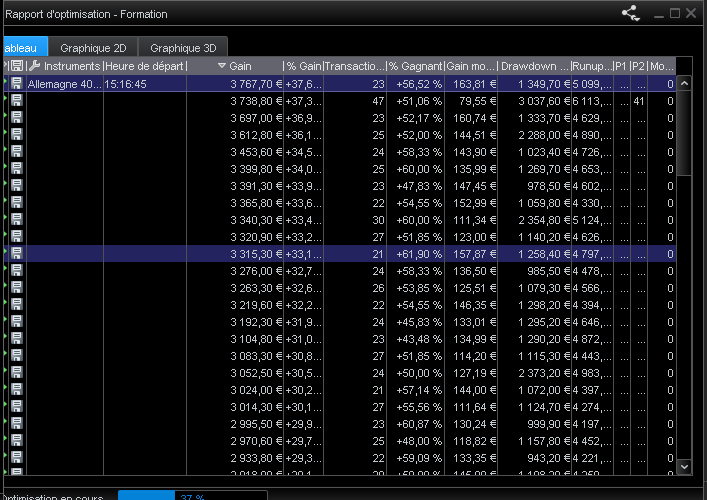Click save icon on the 3 738,80 € row
707x500 pixels.
pyautogui.click(x=17, y=101)
